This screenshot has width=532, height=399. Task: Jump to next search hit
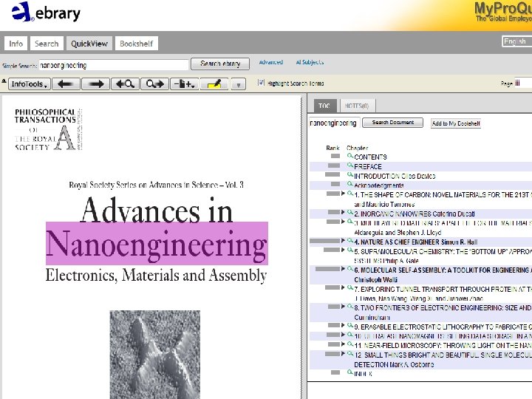pos(154,83)
